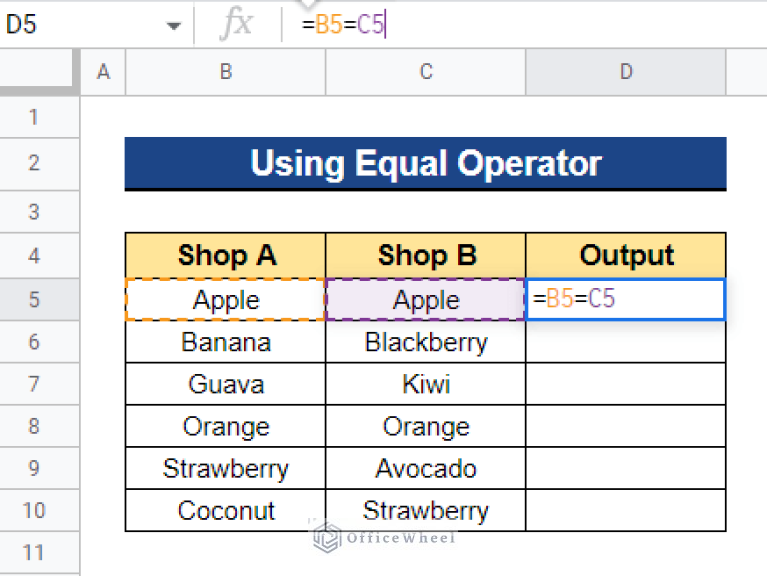Select column D header
This screenshot has width=767, height=576.
tap(626, 72)
